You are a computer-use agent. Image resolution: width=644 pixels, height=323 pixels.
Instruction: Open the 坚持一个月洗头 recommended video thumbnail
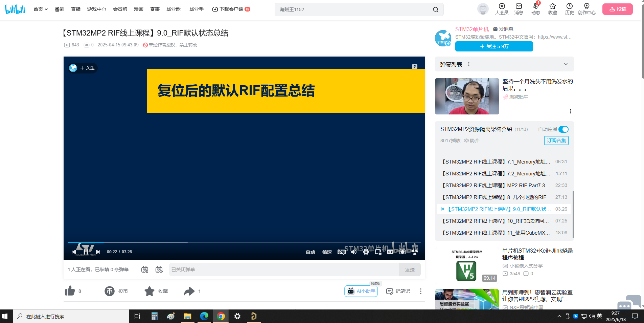tap(467, 96)
